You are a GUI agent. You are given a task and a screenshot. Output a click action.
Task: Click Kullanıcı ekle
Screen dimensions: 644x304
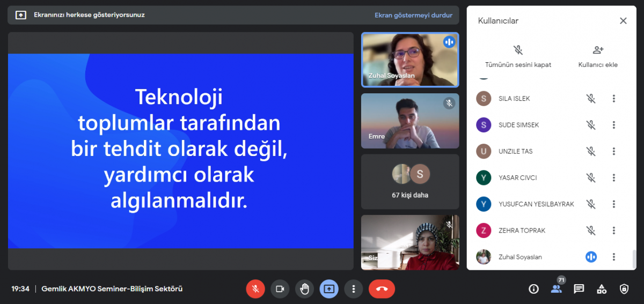598,57
